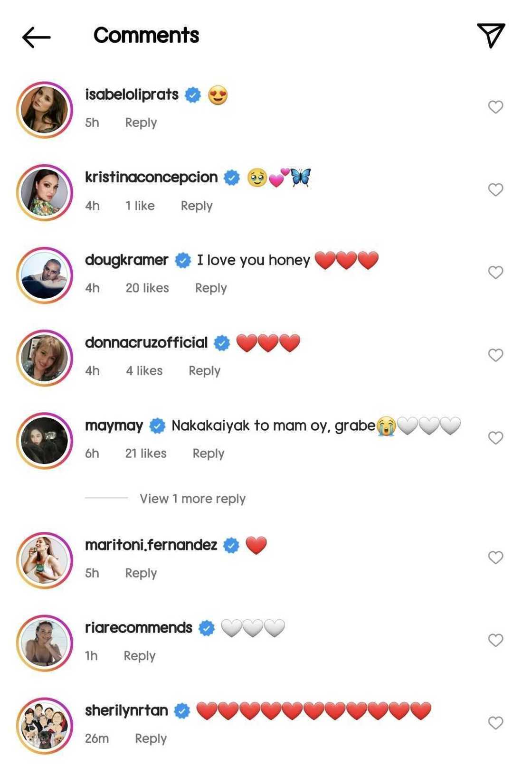The height and width of the screenshot is (775, 532).
Task: Like donnacruzofficial's comment
Action: (x=495, y=355)
